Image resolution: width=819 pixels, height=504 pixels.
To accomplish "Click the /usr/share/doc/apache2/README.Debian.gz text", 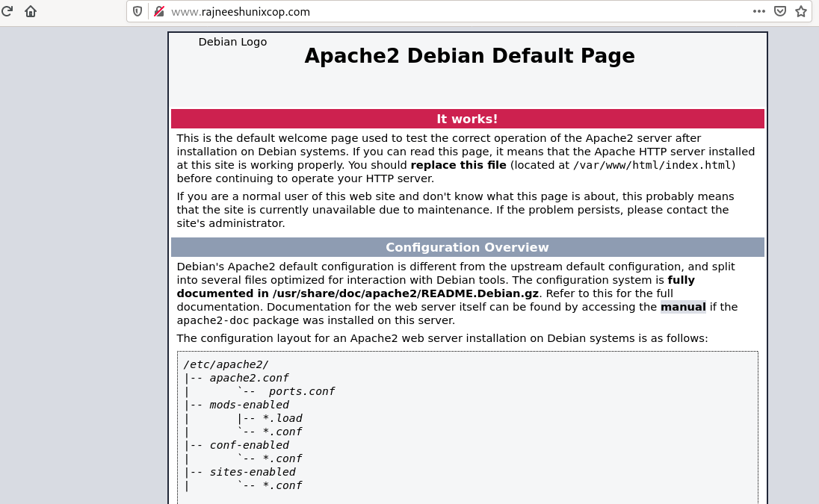I will click(406, 293).
